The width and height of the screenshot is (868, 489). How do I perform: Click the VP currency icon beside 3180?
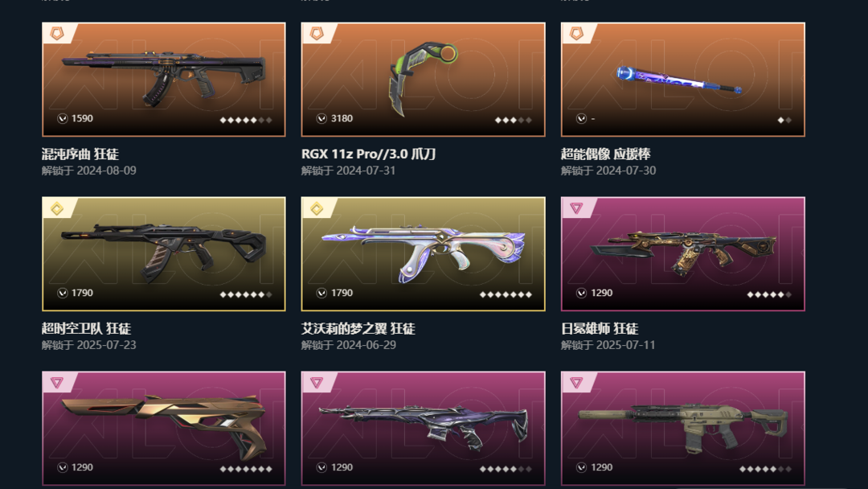321,118
